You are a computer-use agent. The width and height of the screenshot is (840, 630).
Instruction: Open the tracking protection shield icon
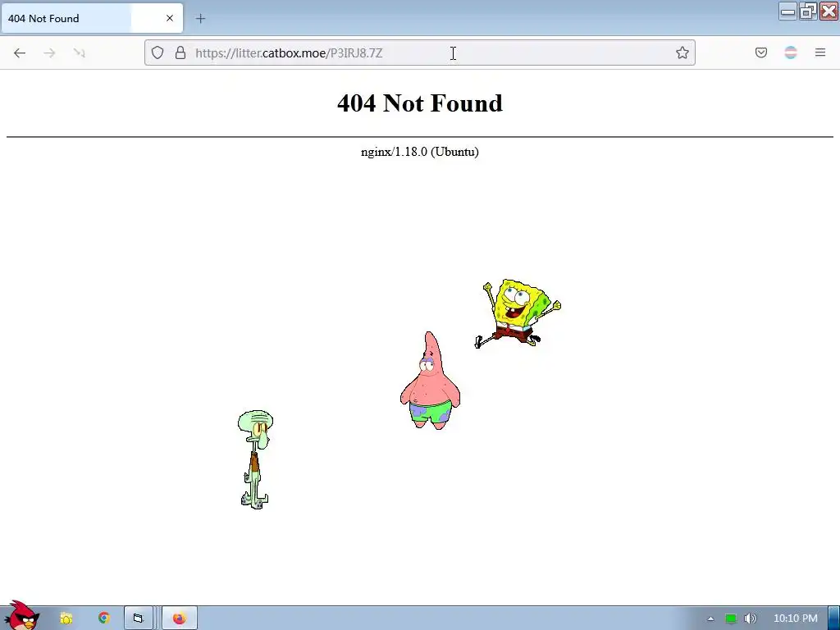[x=157, y=52]
